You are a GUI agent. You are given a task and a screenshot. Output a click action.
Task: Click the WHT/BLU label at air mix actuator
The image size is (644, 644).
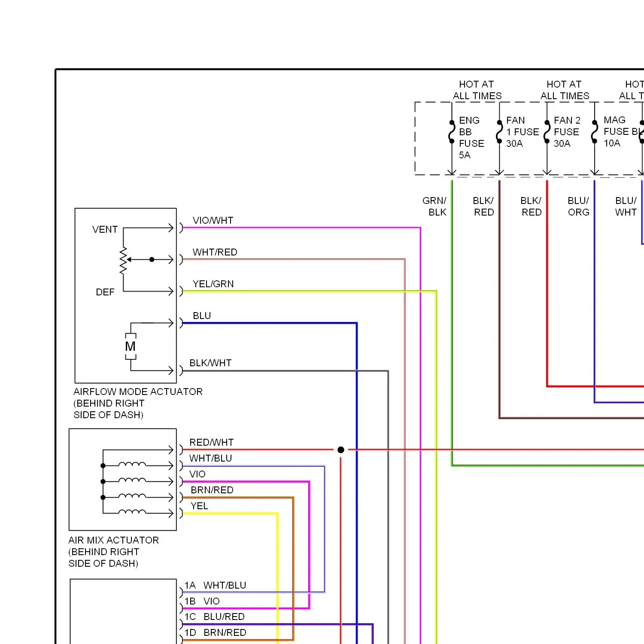210,458
